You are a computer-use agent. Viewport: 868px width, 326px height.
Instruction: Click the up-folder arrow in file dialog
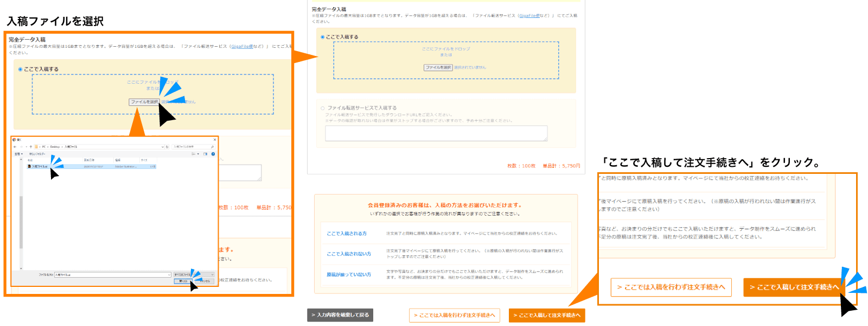(31, 147)
